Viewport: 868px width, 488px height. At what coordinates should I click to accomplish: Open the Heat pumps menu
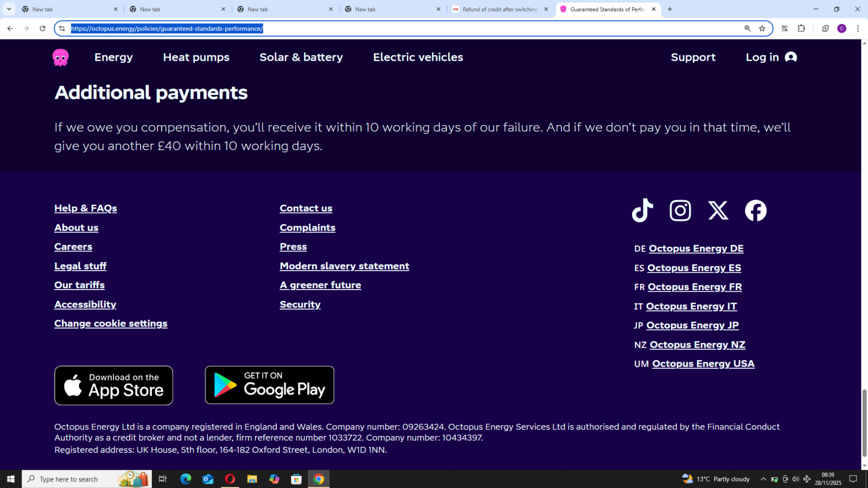(x=196, y=57)
